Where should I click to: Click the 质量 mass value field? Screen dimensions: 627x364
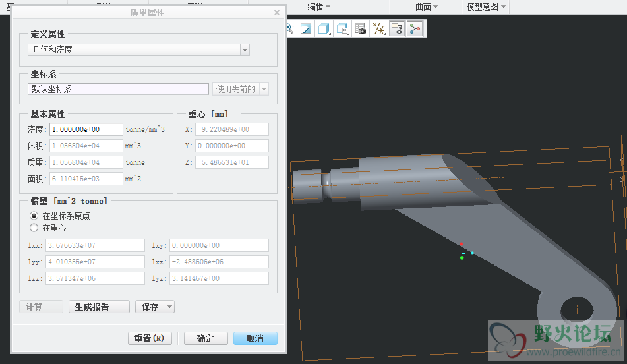(x=86, y=162)
